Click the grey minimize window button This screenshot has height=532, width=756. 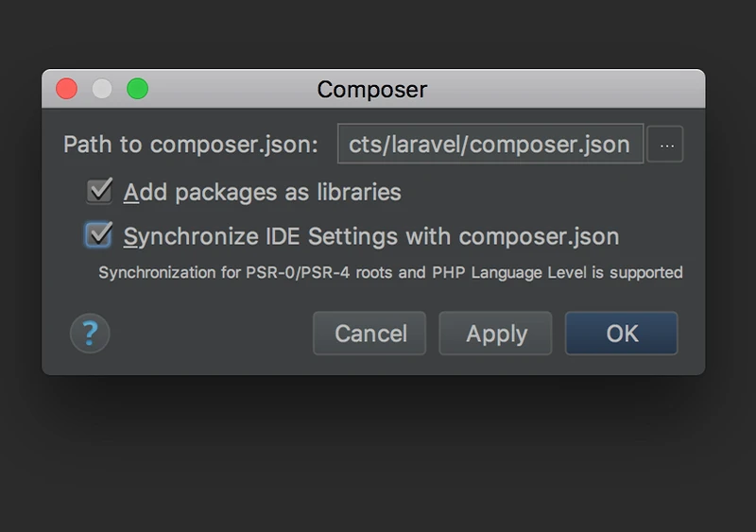point(102,89)
